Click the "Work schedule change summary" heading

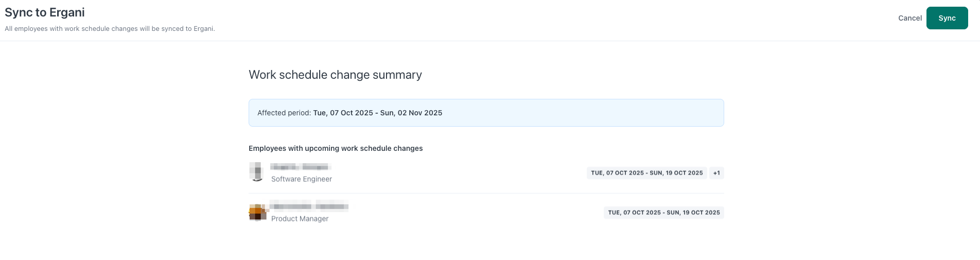[335, 75]
